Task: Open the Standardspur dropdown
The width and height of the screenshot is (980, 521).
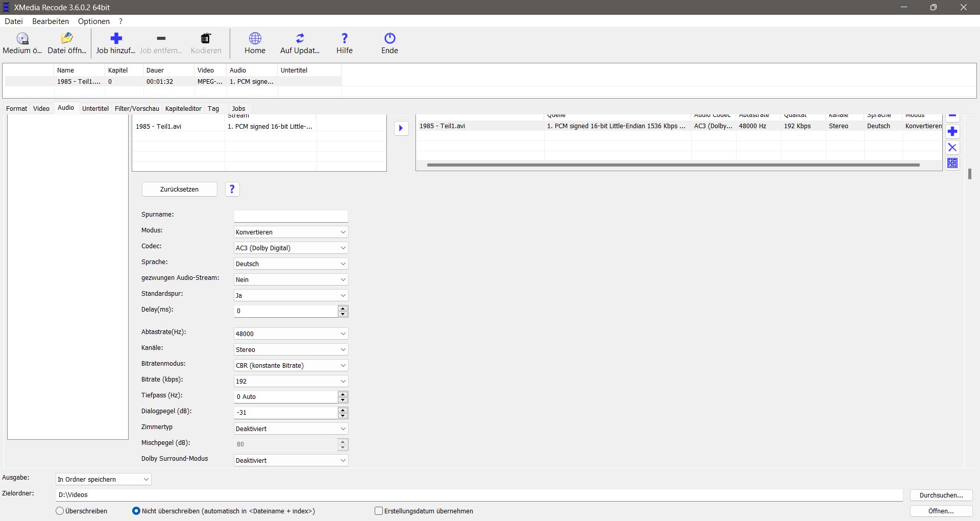Action: point(291,295)
